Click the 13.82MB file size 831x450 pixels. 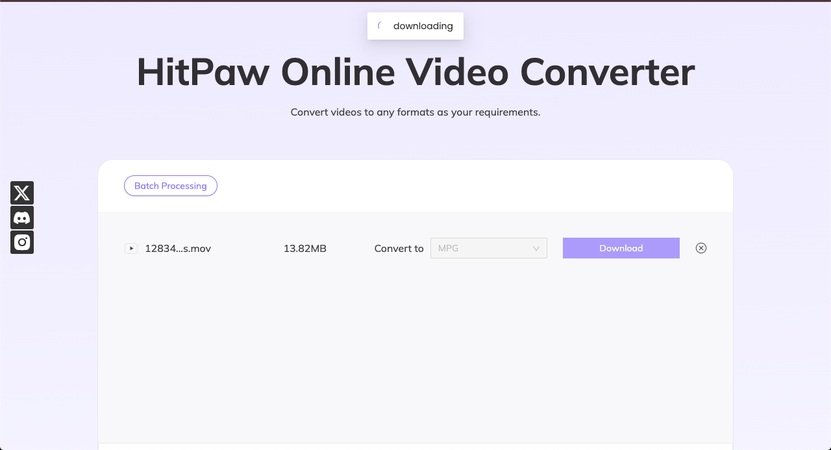(305, 249)
